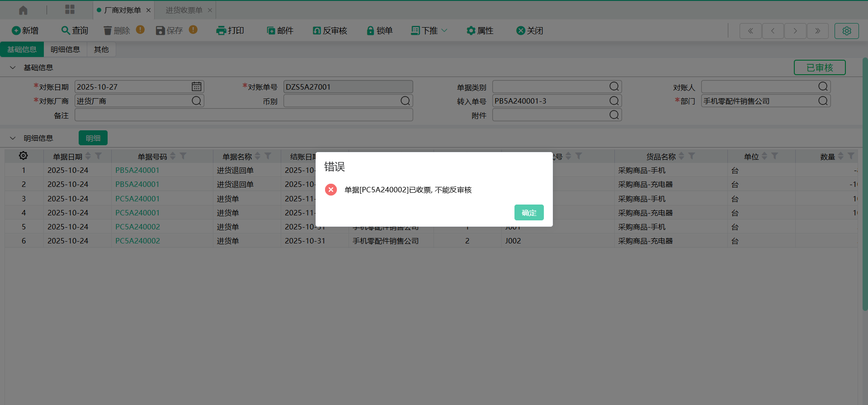868x405 pixels.
Task: Click the 锁单 lock toolbar button
Action: click(x=379, y=31)
